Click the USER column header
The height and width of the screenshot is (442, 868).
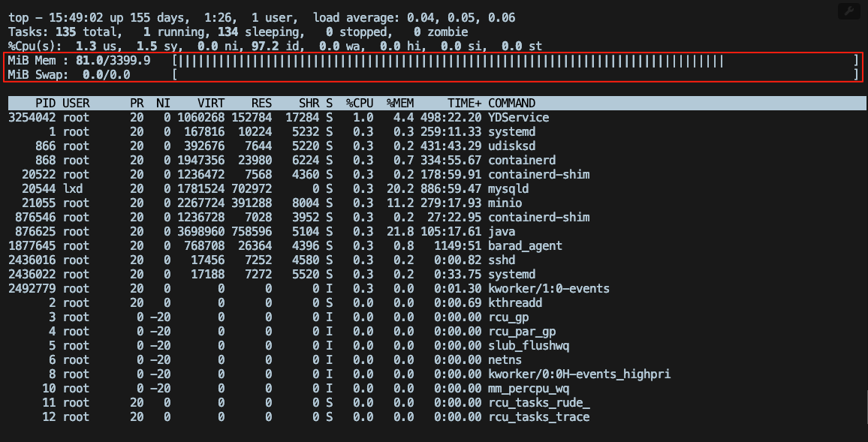coord(75,103)
